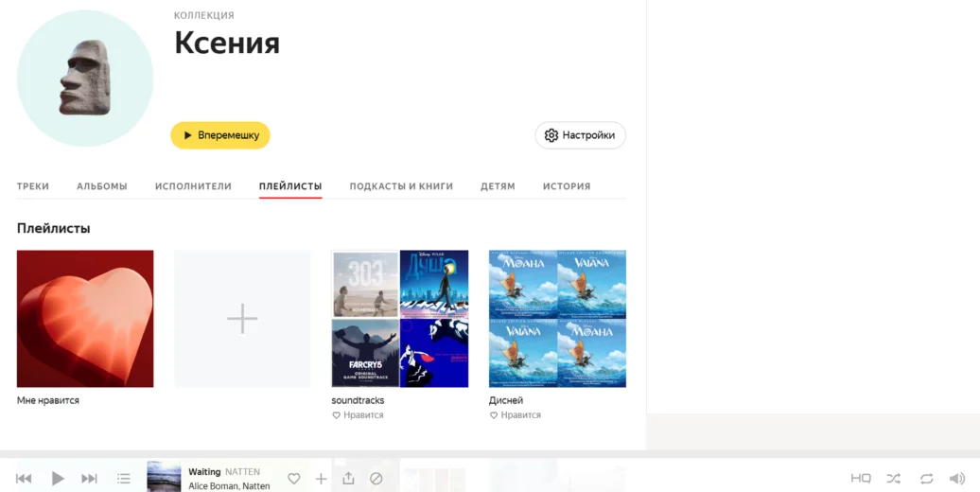Add current track to playlist with plus icon
This screenshot has width=980, height=492.
tap(321, 479)
